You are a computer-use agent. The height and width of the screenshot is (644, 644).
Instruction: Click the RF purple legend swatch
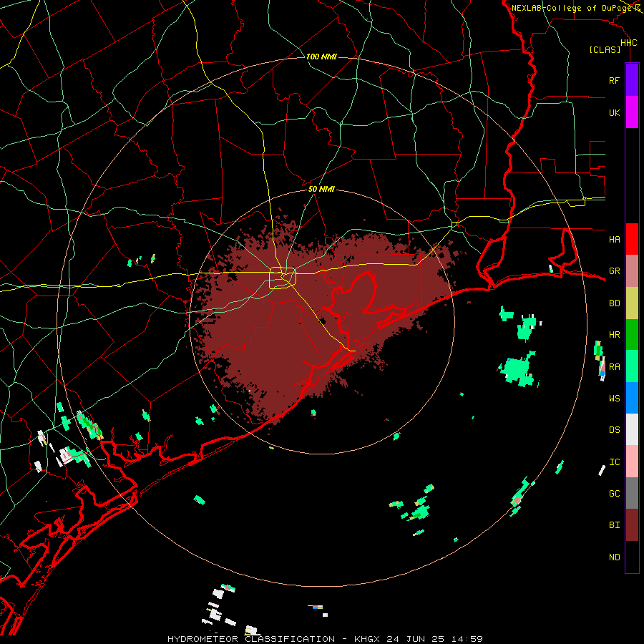pyautogui.click(x=632, y=80)
